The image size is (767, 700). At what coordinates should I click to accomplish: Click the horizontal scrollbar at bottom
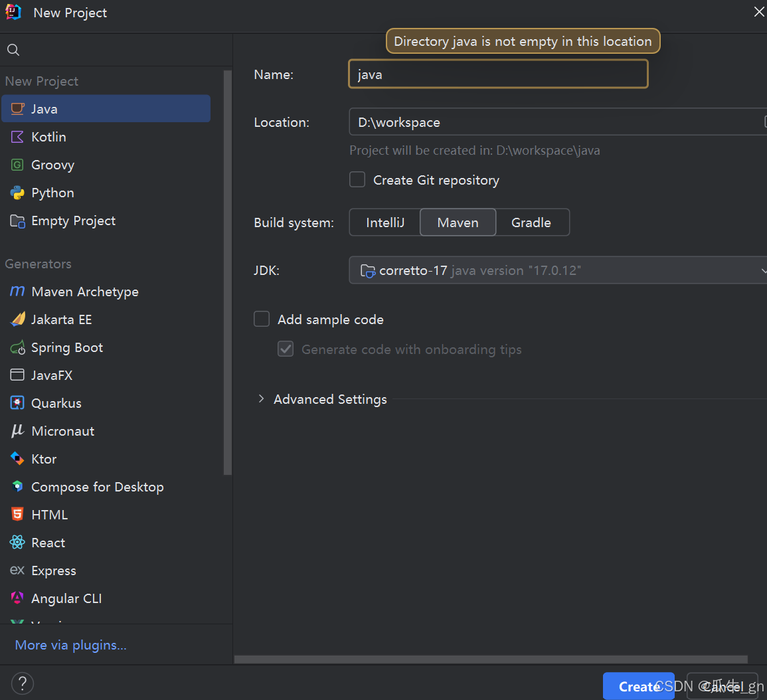(491, 659)
